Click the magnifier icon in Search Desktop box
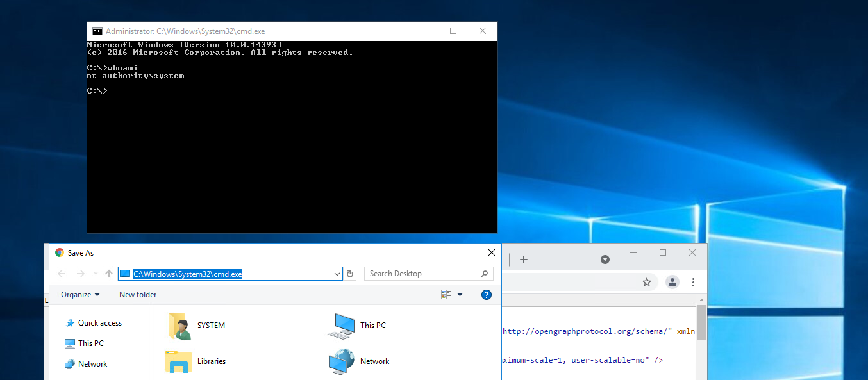Image resolution: width=868 pixels, height=380 pixels. [484, 274]
